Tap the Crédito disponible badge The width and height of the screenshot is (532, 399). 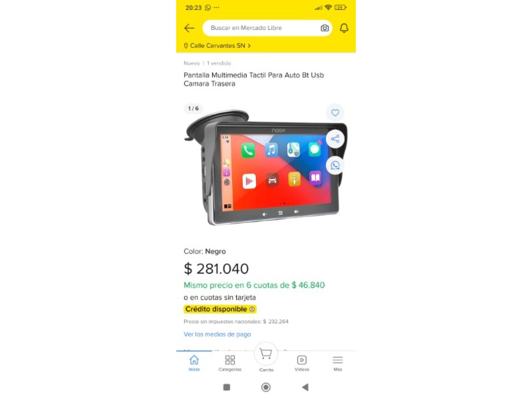(220, 309)
